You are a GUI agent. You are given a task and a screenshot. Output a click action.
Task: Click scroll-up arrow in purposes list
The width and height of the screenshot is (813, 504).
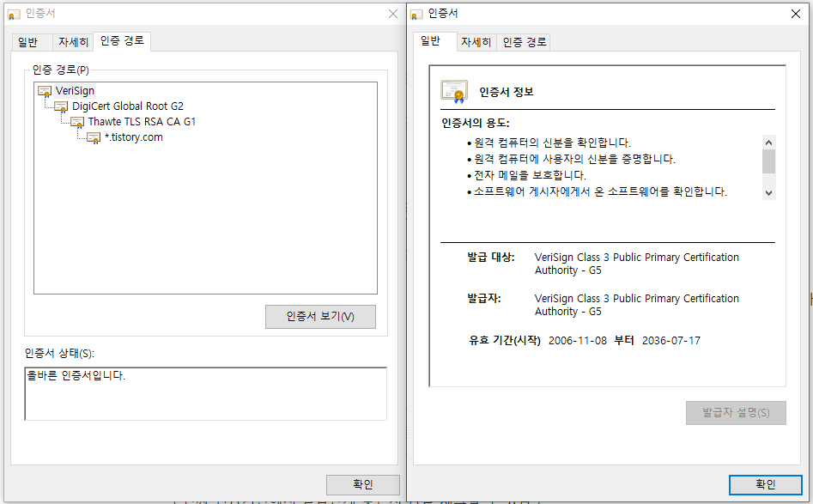[769, 142]
